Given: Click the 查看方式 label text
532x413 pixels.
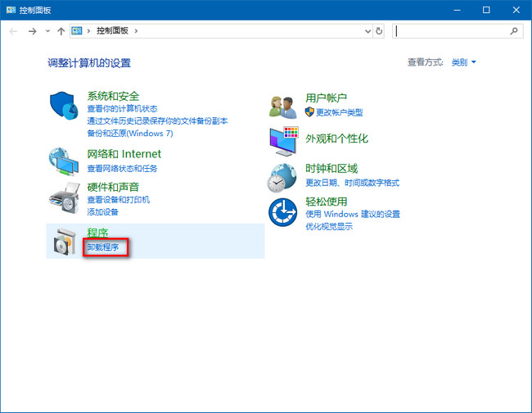Looking at the screenshot, I should pyautogui.click(x=425, y=62).
